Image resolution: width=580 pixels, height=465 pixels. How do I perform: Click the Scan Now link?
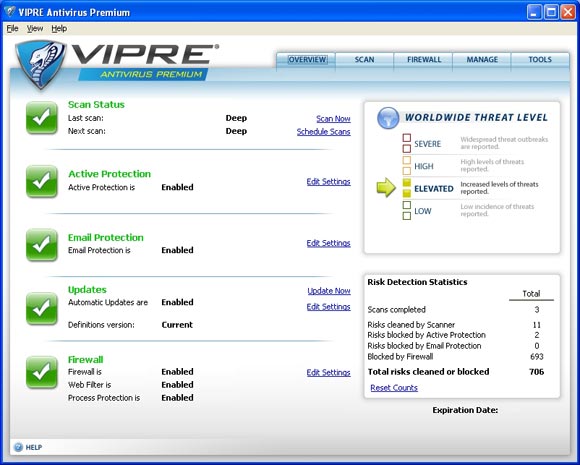(x=333, y=119)
